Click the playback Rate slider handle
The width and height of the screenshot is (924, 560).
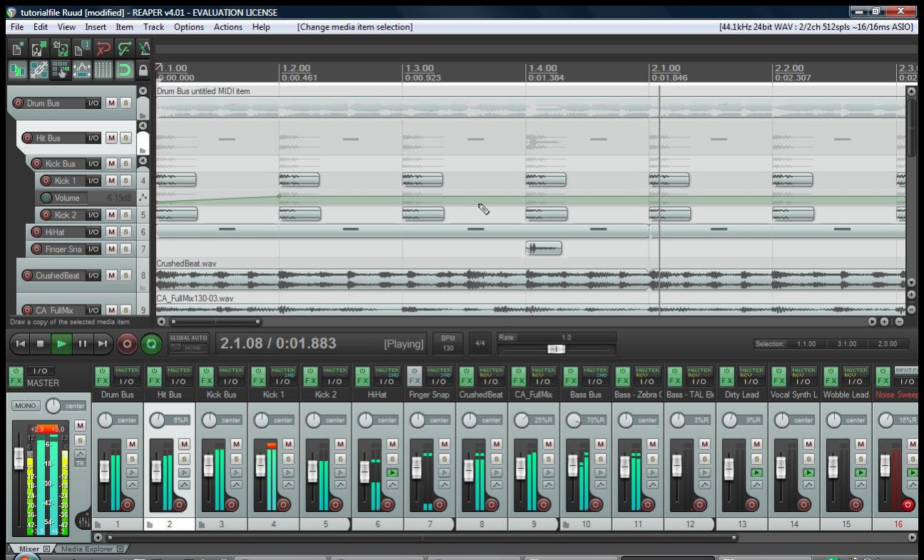coord(556,349)
